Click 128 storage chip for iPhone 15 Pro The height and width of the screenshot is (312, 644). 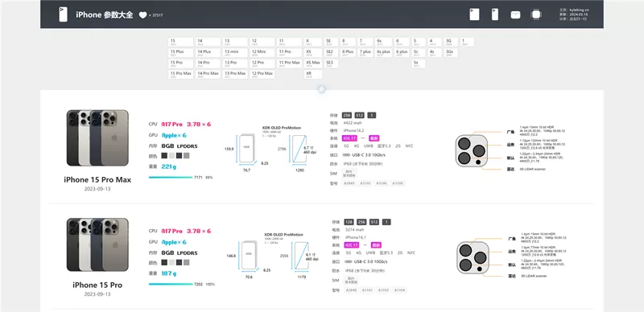pos(349,222)
